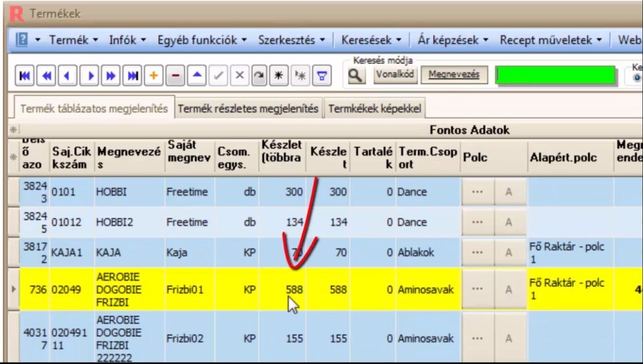The height and width of the screenshot is (364, 643).
Task: Cancel changes with the X icon
Action: [x=239, y=75]
